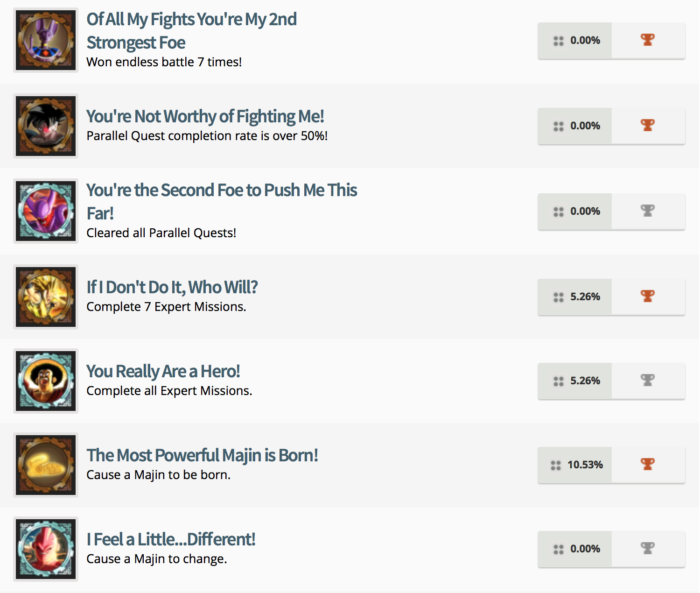Open 'If I Don't Do It, Who Will?' achievement
700x593 pixels.
point(172,287)
